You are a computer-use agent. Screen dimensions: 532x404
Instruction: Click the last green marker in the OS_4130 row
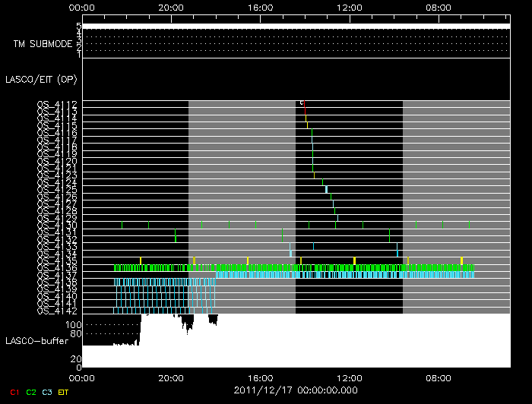469,225
